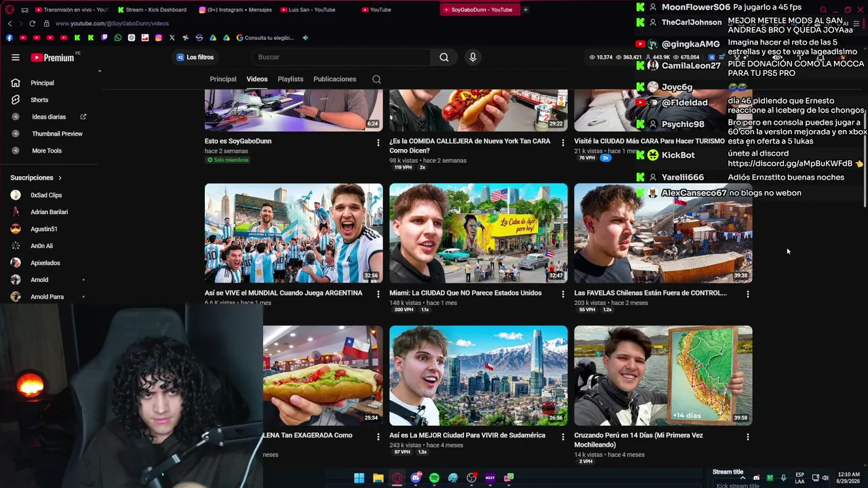
Task: Open the Opera menu logo at top-left
Action: [9, 9]
